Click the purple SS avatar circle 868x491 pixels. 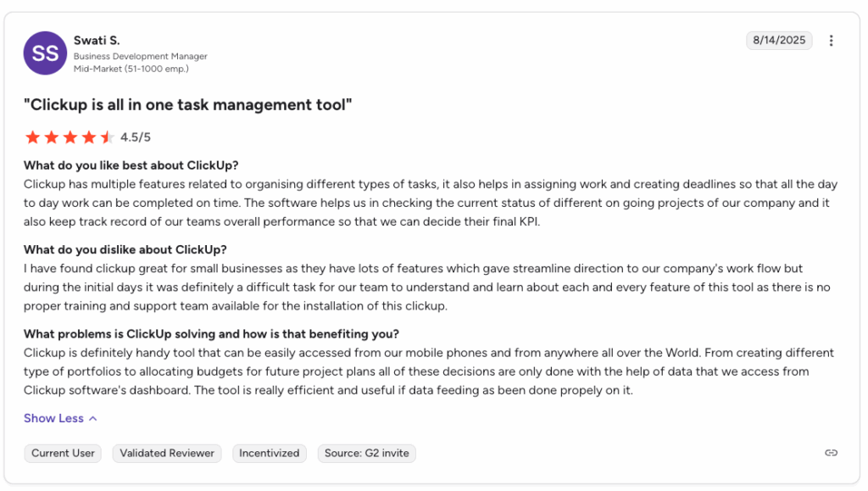click(x=45, y=53)
